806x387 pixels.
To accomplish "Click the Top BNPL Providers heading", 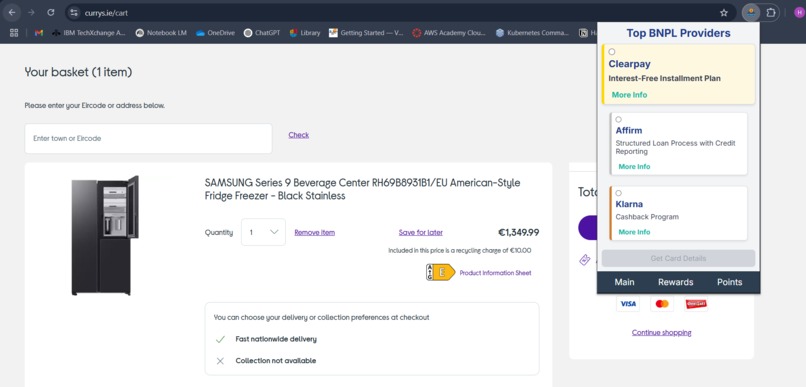I will click(x=678, y=33).
